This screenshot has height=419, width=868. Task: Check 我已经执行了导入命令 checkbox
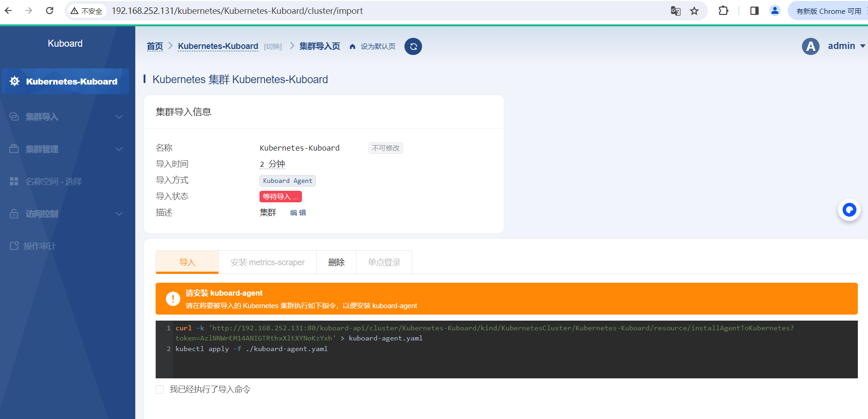click(160, 389)
